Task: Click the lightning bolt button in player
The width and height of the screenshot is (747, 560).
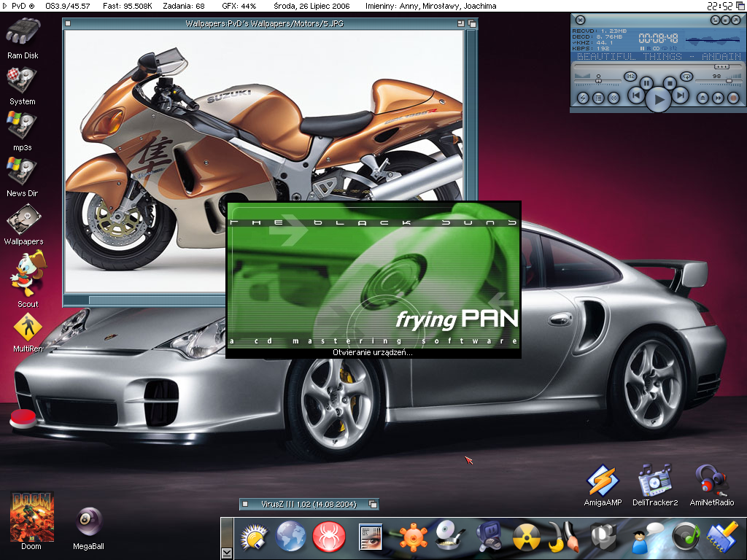Action: 583,98
